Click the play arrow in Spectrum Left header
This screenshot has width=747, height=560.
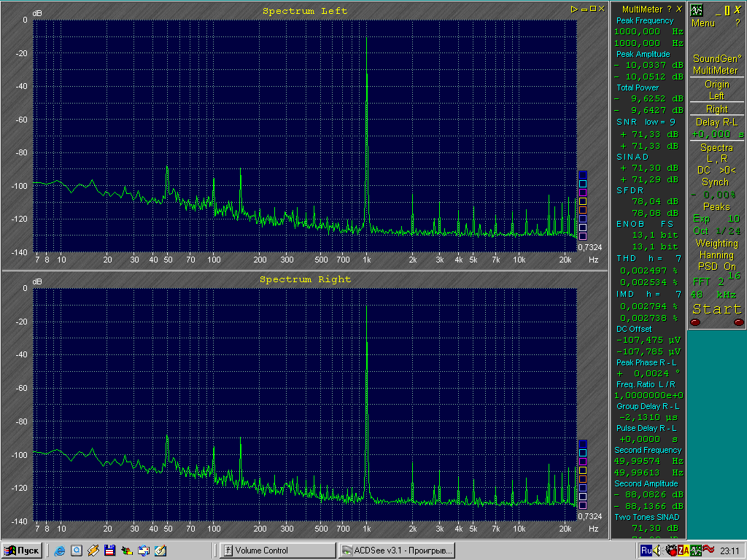[x=575, y=9]
